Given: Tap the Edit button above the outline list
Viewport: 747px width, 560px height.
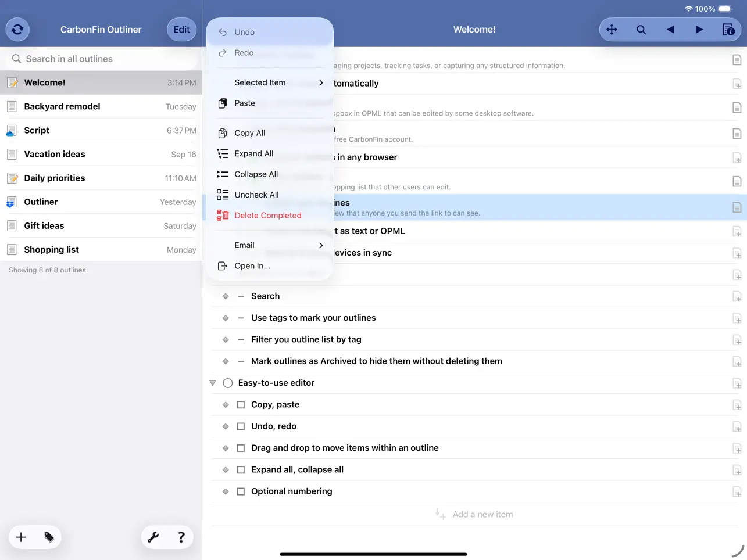Looking at the screenshot, I should [181, 29].
